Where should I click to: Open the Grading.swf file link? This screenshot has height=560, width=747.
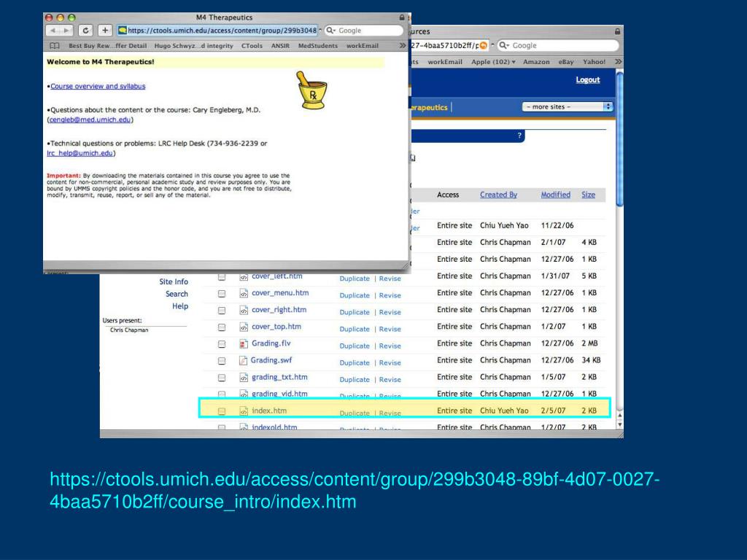[x=271, y=360]
